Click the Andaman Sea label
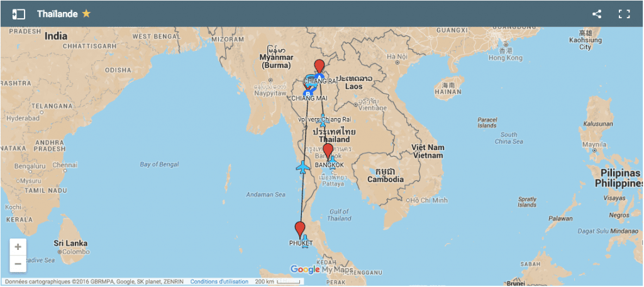Image resolution: width=644 pixels, height=287 pixels. (x=266, y=195)
